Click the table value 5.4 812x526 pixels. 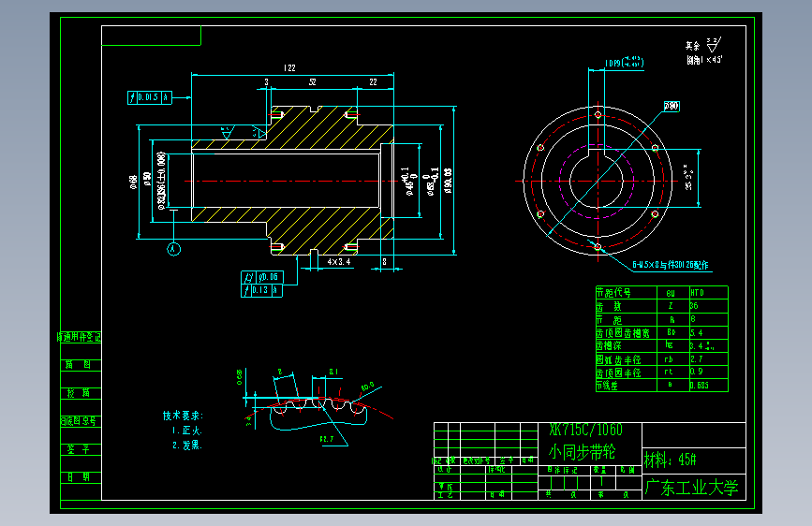697,333
